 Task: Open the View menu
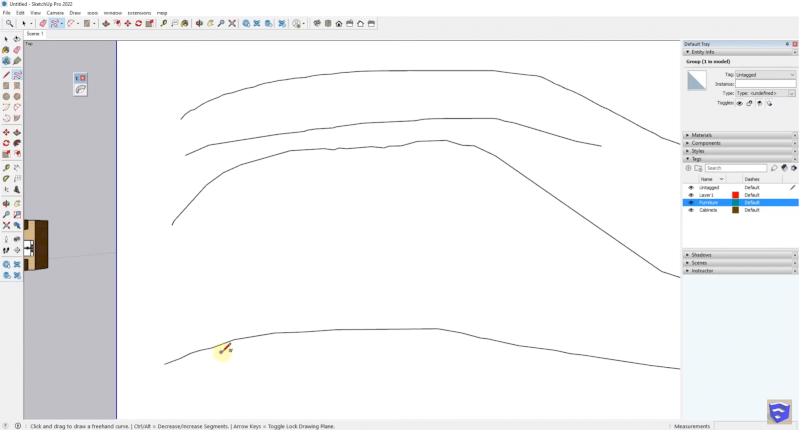pyautogui.click(x=35, y=13)
